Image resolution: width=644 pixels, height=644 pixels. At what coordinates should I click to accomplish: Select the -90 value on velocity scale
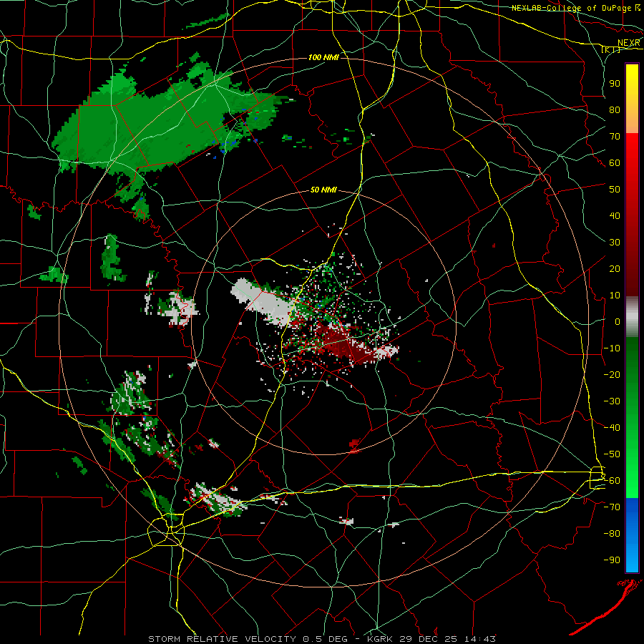pos(612,560)
